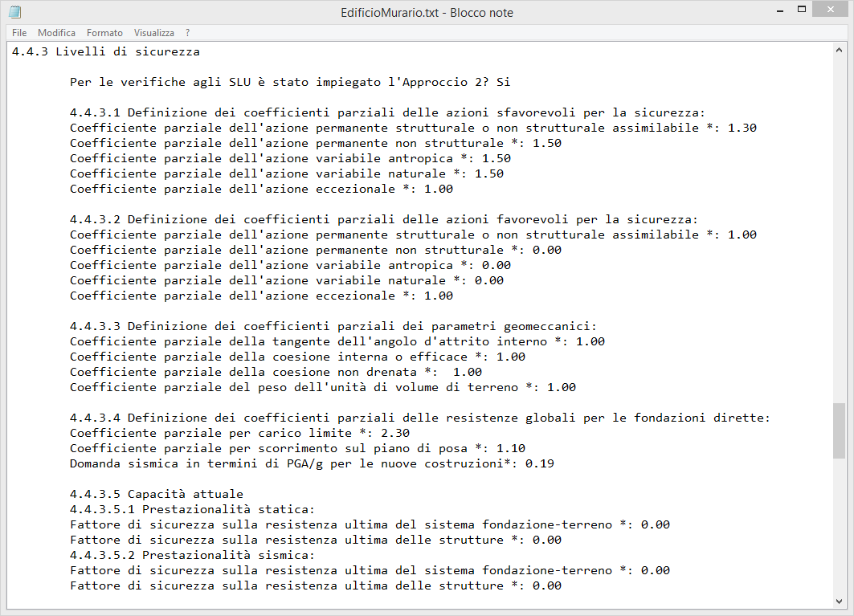Click line 'Domanda sismica in termini di PGA/g'
Viewport: 854px width, 616px height.
312,463
